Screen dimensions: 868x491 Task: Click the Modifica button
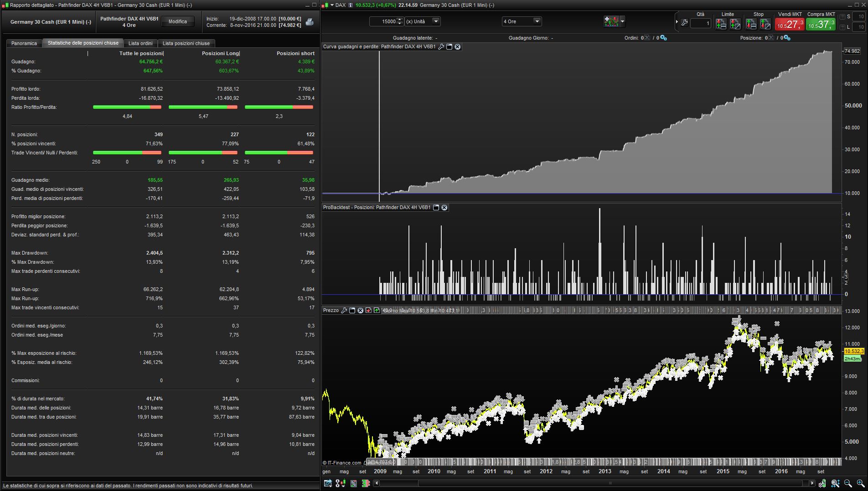[x=178, y=22]
